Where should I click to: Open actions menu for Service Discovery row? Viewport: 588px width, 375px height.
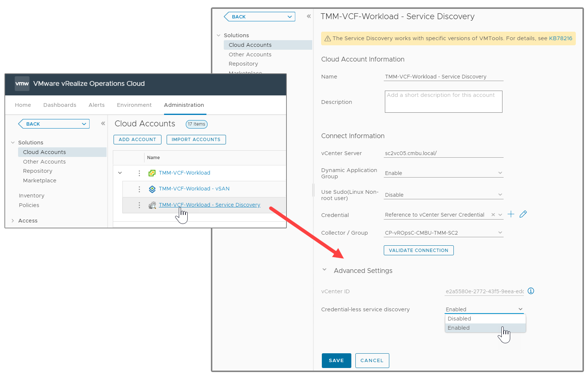coord(139,205)
